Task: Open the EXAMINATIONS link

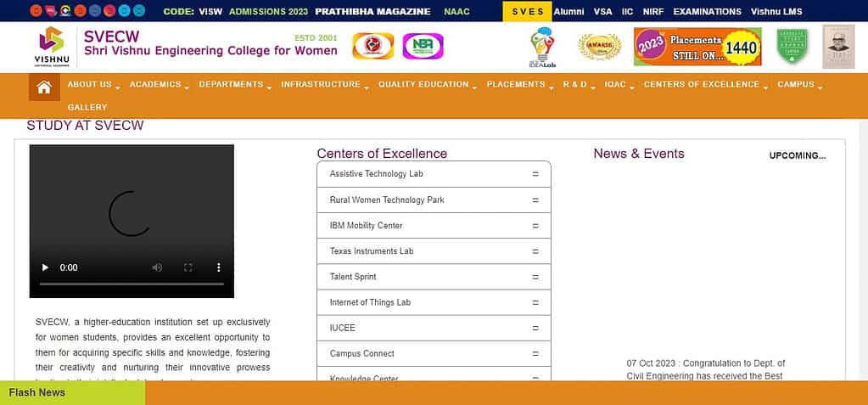Action: (x=707, y=12)
